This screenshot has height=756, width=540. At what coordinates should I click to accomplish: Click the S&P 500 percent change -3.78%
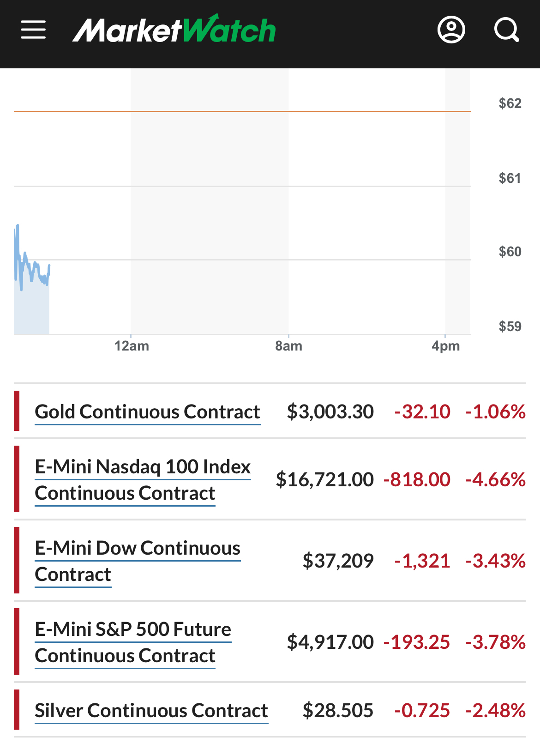495,642
